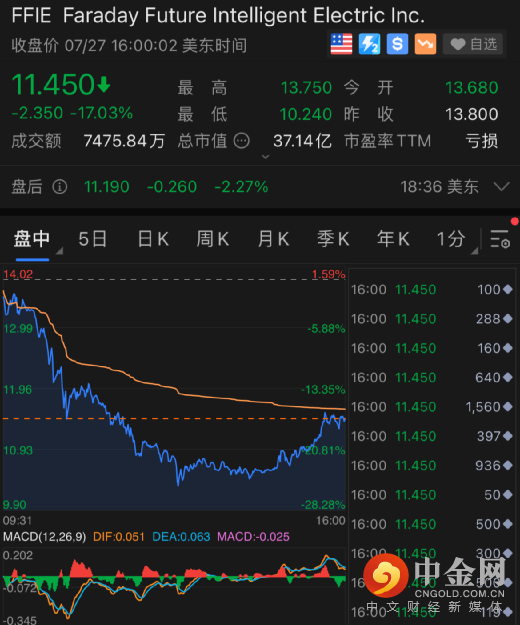Screen dimensions: 520x625
Task: Toggle 自选 favorite heart button
Action: pos(474,44)
